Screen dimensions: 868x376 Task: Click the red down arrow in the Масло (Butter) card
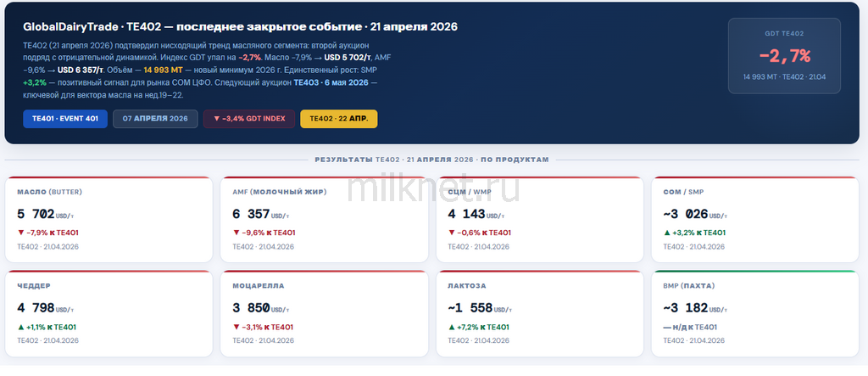21,233
